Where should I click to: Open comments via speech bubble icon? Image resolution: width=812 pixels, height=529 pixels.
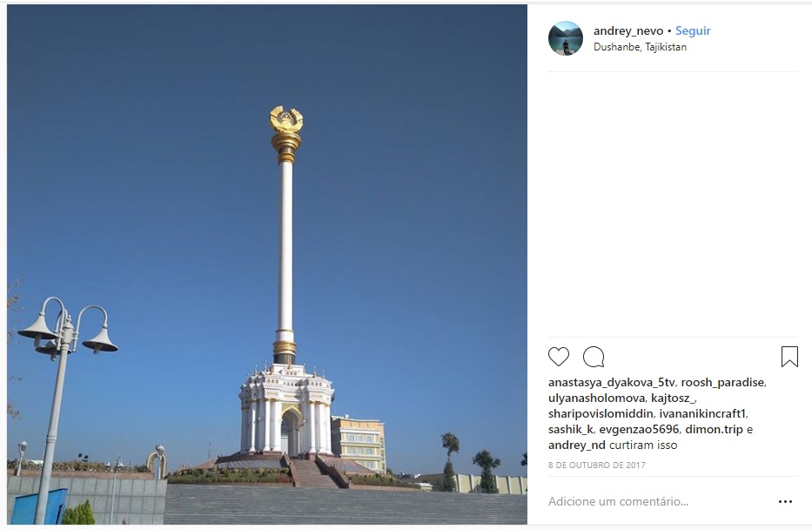tap(594, 357)
